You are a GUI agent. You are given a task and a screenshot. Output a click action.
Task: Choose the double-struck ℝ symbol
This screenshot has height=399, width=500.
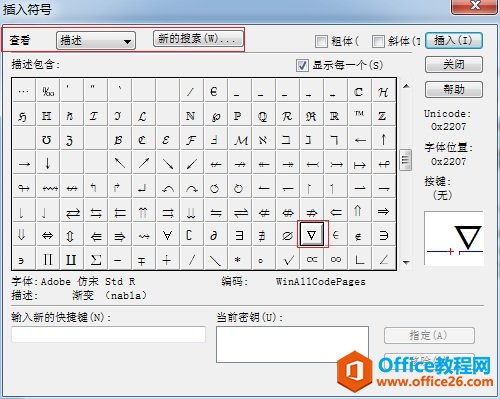pos(336,115)
